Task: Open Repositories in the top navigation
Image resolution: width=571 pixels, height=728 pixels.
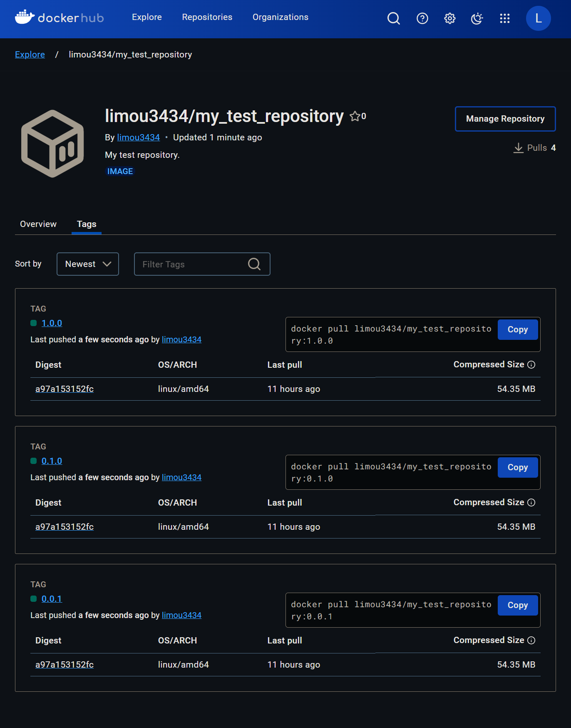Action: tap(207, 17)
